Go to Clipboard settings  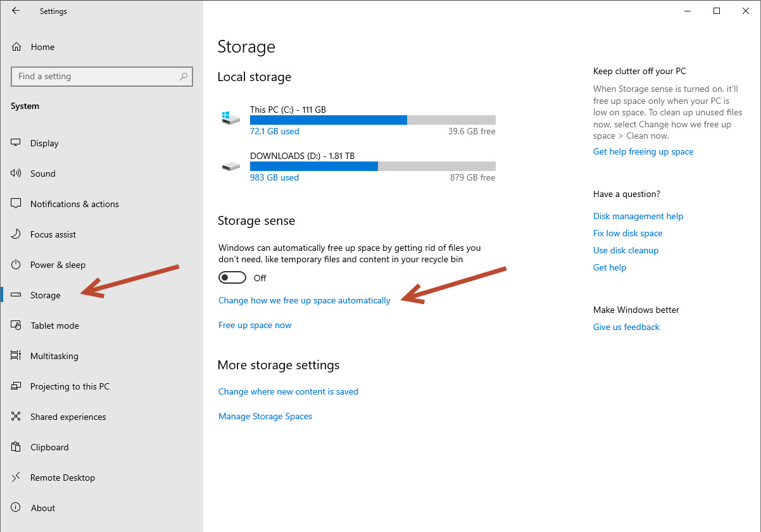click(49, 447)
